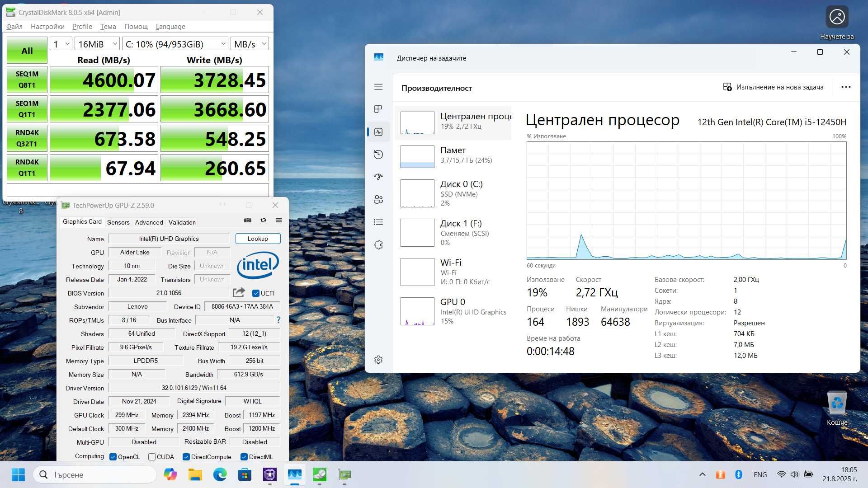This screenshot has height=488, width=868.
Task: Open Services puzzle icon in Task Manager sidebar
Action: tap(378, 245)
